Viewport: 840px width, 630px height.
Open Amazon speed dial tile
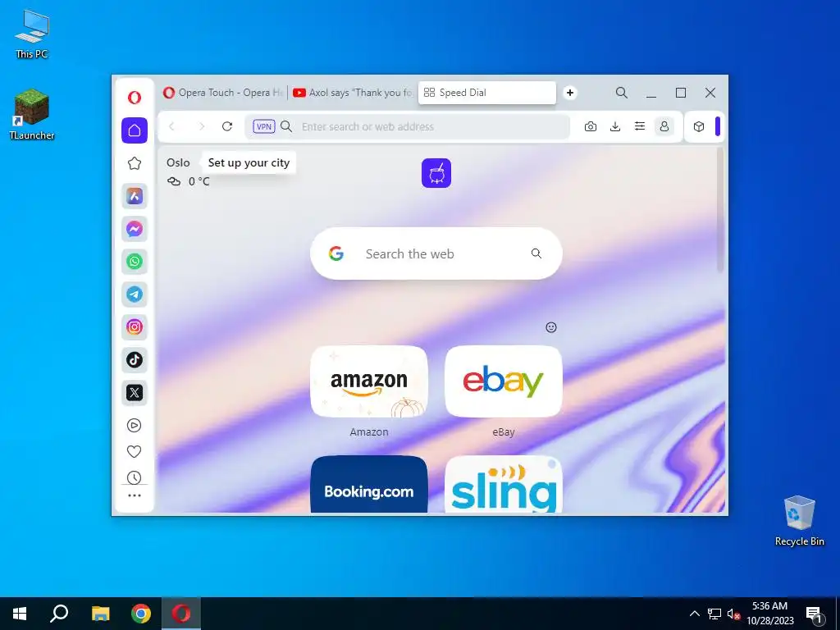(x=369, y=381)
